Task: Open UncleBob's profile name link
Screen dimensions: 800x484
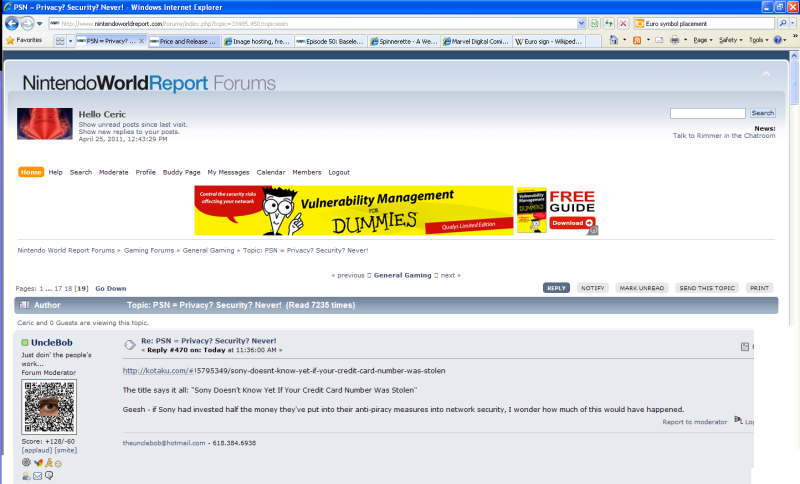Action: pyautogui.click(x=52, y=343)
